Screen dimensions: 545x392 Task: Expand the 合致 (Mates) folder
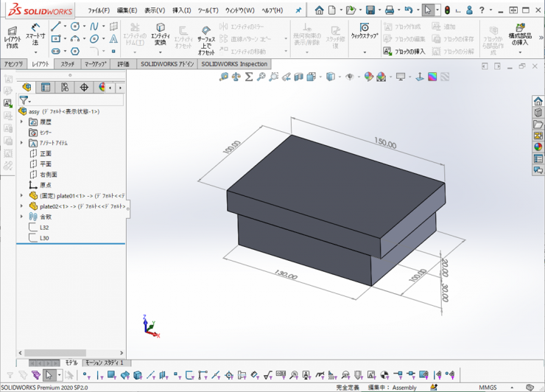point(22,217)
